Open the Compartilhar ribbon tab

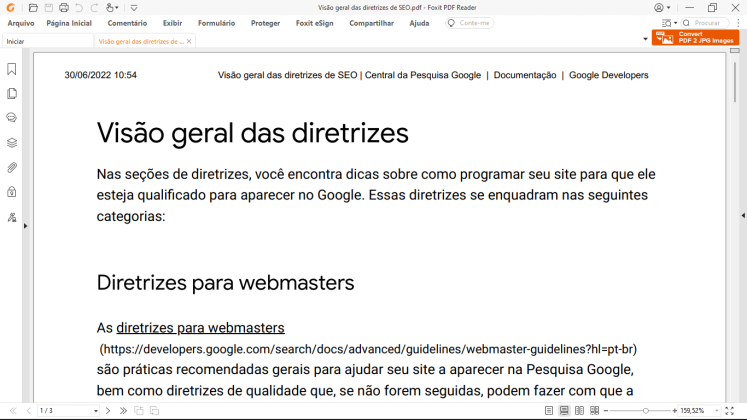[x=372, y=23]
